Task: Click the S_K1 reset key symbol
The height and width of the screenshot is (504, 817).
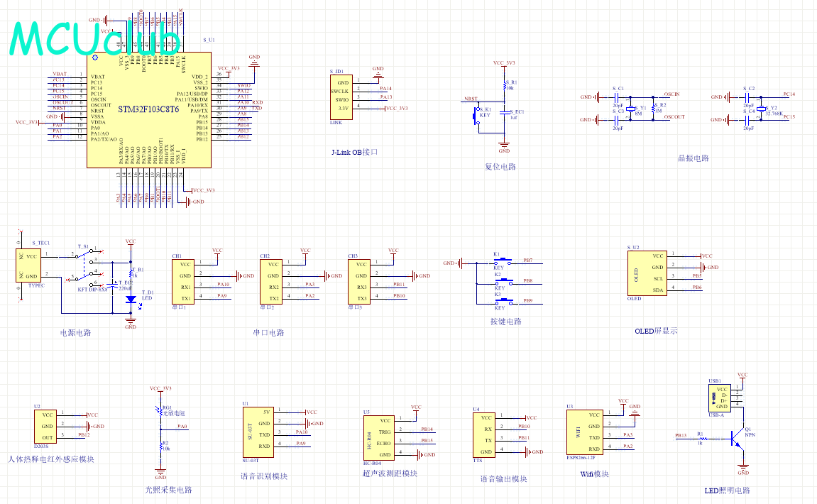Action: 477,115
